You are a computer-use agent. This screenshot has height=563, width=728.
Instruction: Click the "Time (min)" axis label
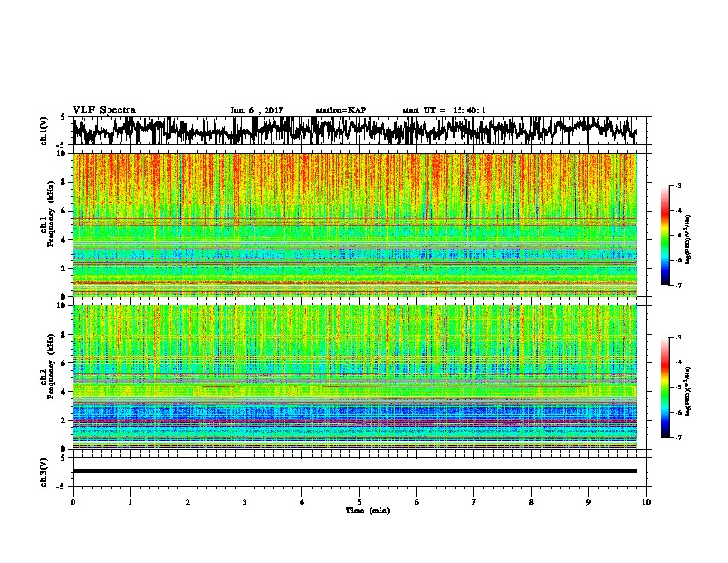pos(368,511)
